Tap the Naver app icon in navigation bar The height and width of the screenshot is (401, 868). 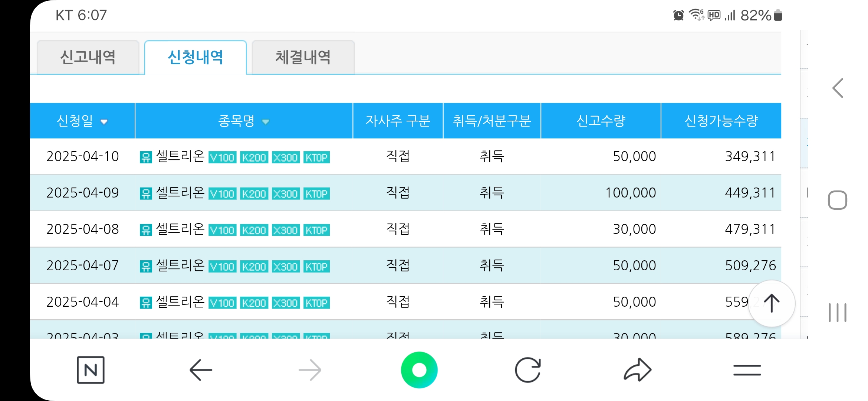91,369
